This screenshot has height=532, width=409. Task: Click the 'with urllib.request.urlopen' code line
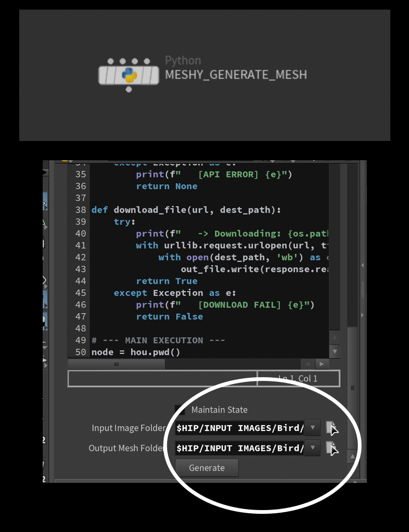click(x=232, y=245)
